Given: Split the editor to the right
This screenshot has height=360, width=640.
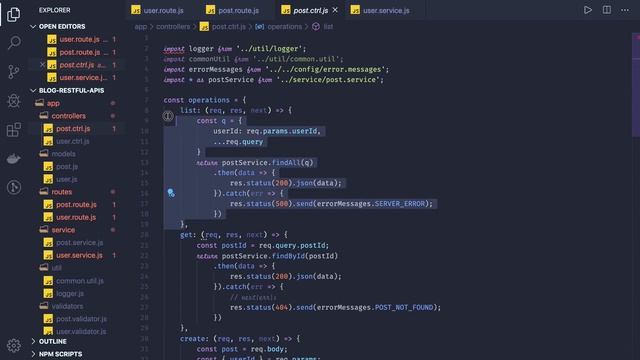Looking at the screenshot, I should point(607,10).
